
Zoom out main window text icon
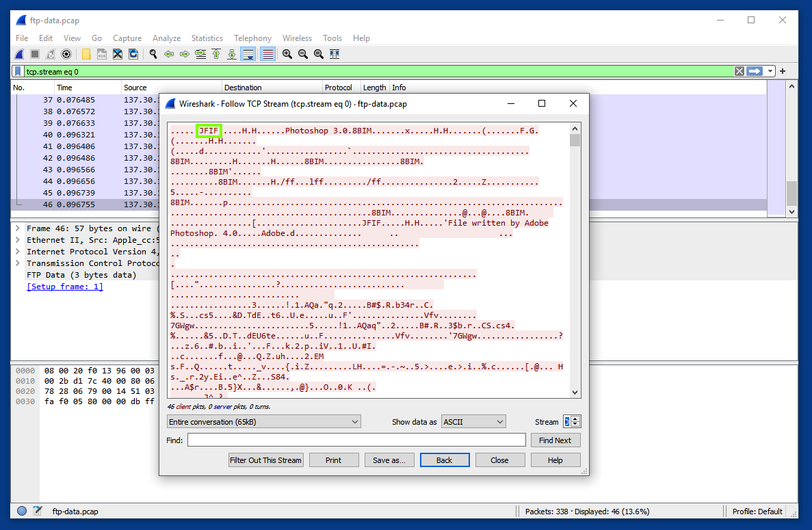[x=303, y=54]
